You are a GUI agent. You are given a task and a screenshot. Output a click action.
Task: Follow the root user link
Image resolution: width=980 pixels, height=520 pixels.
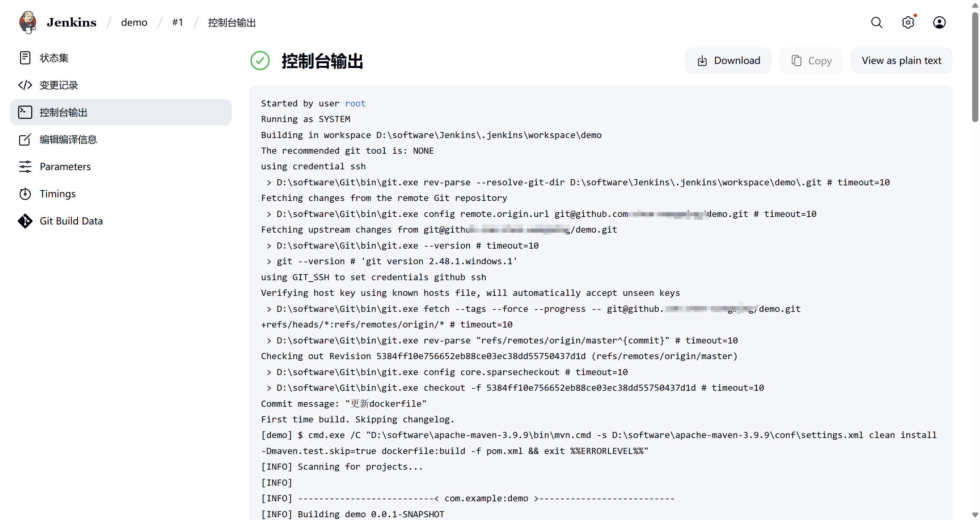click(355, 103)
